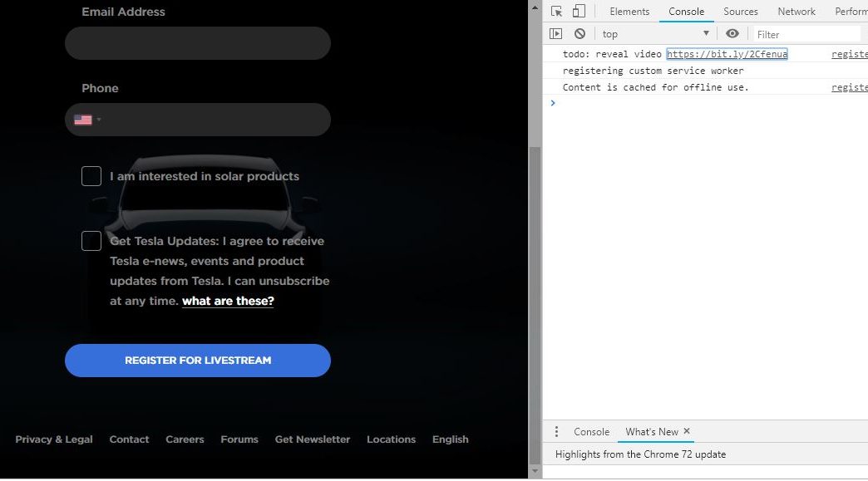Click the page vertical scrollbar thumb
Screen dimensions: 868x481
tap(535, 305)
